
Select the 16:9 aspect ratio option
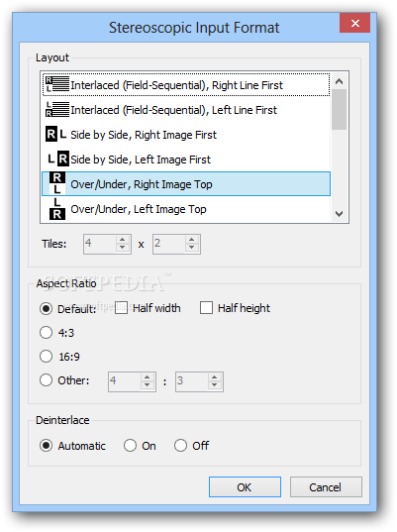pos(46,357)
